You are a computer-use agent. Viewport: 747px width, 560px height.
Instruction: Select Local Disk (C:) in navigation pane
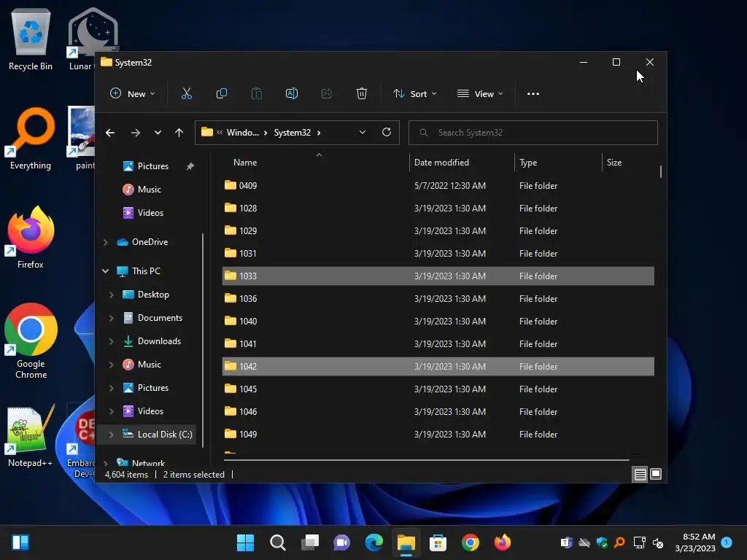point(165,435)
